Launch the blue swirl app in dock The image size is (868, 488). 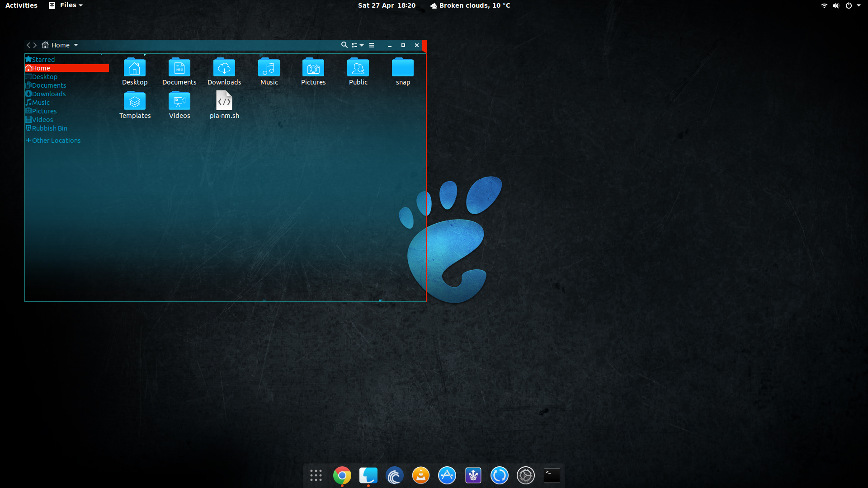pos(395,475)
